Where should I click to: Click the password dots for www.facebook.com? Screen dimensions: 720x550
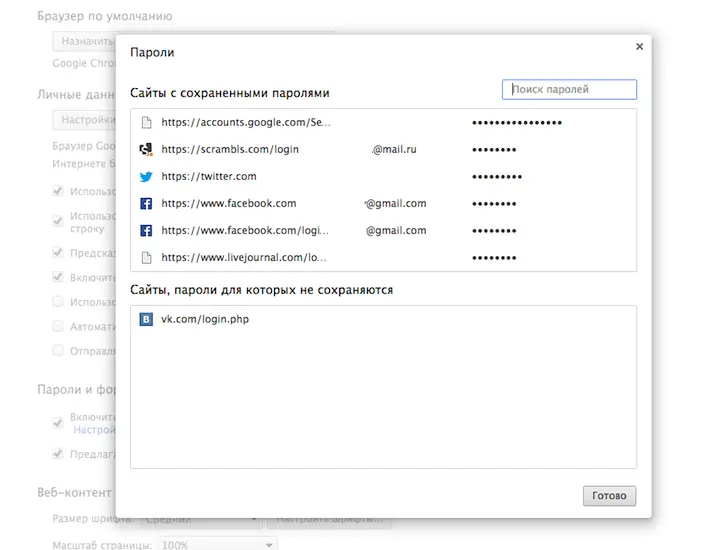(x=494, y=204)
